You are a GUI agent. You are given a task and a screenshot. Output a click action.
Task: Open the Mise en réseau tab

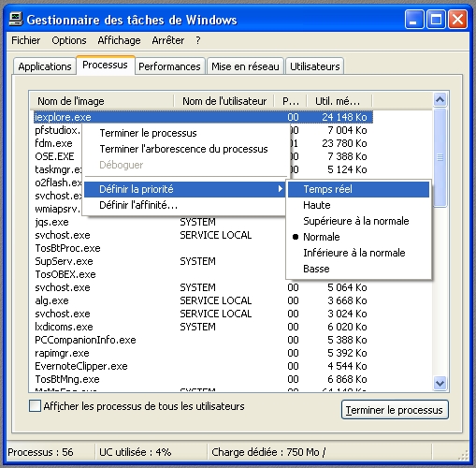click(245, 66)
